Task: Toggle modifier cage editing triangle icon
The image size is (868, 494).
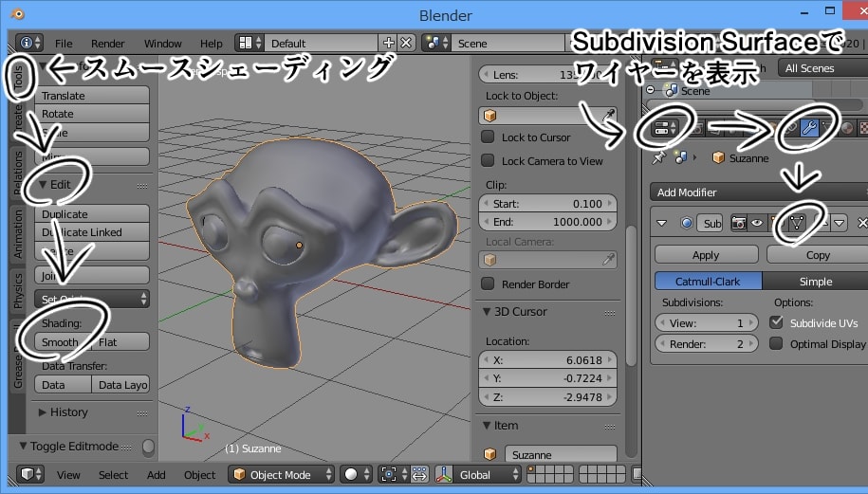Action: pyautogui.click(x=797, y=223)
